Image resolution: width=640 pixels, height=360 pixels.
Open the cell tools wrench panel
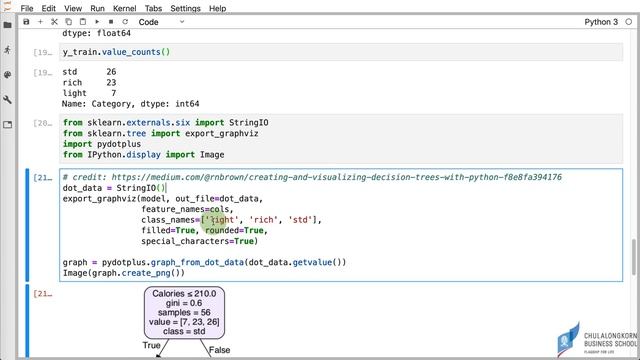point(7,100)
